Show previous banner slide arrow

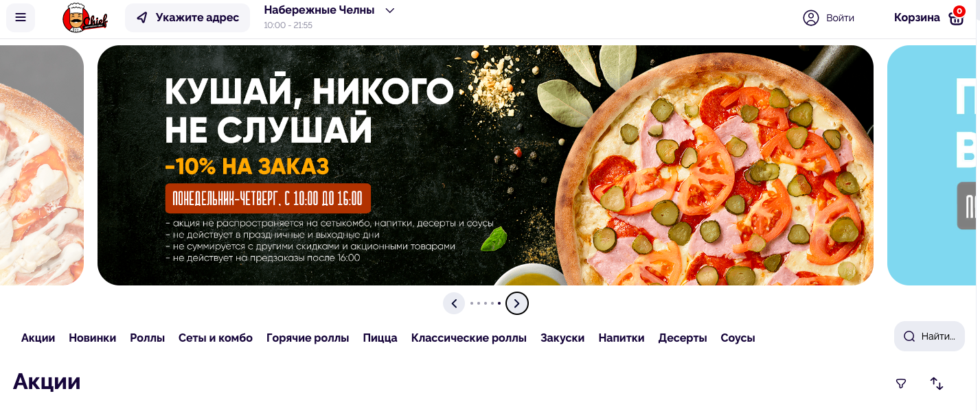pos(454,303)
